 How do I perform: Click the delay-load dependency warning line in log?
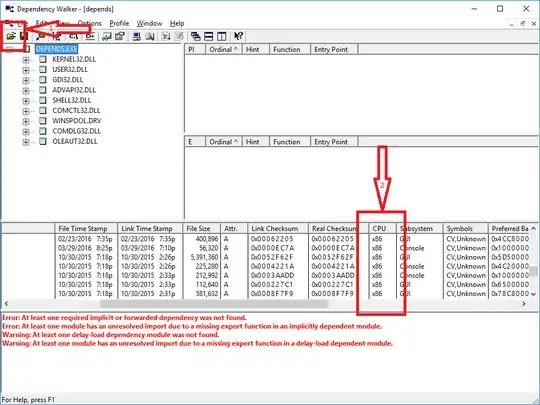click(111, 335)
